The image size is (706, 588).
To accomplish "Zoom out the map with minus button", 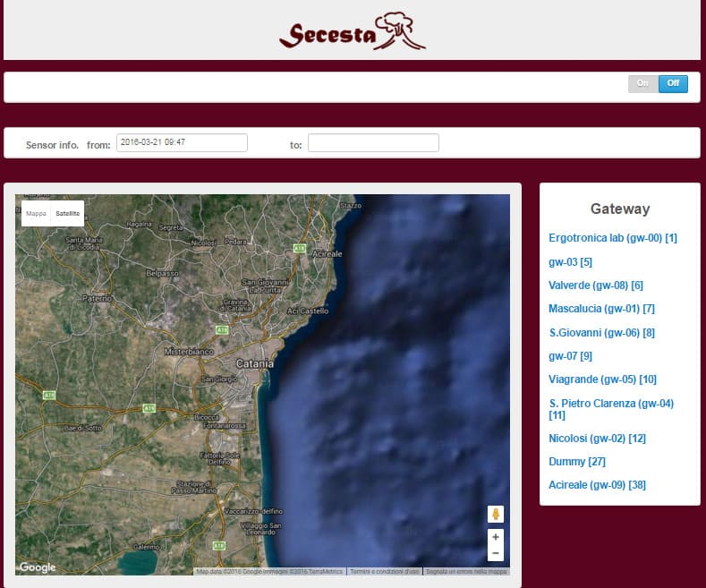I will pyautogui.click(x=496, y=553).
